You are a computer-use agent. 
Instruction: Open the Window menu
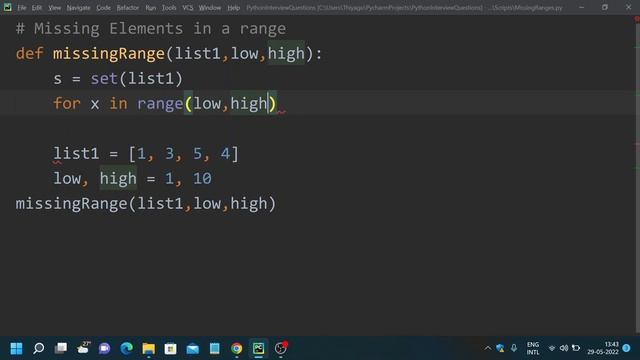(x=210, y=8)
